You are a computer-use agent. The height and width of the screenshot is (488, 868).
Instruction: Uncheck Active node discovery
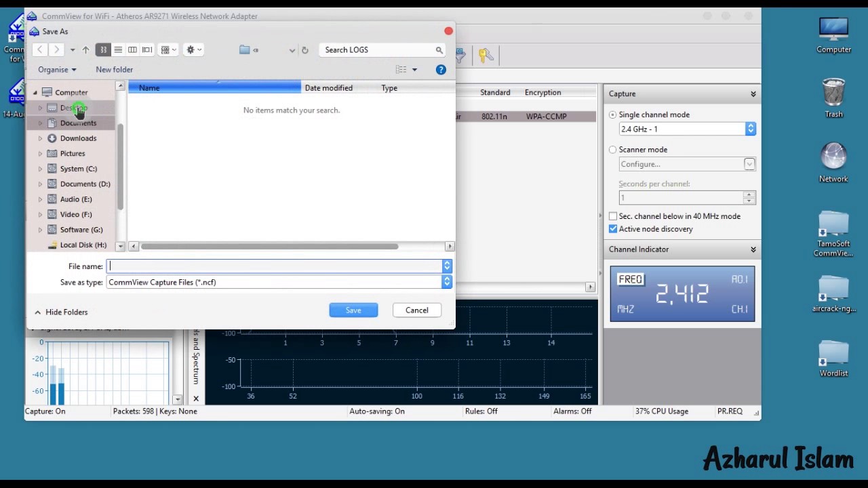point(613,229)
